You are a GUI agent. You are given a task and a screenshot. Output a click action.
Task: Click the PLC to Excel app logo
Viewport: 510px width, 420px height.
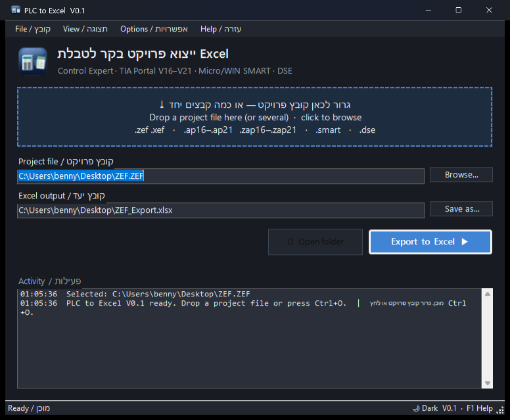click(32, 61)
